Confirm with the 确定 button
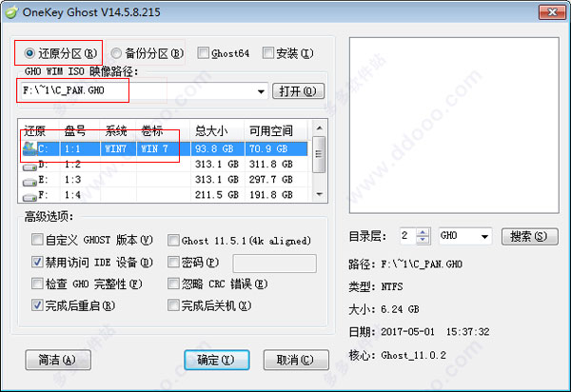The height and width of the screenshot is (392, 571). 214,360
